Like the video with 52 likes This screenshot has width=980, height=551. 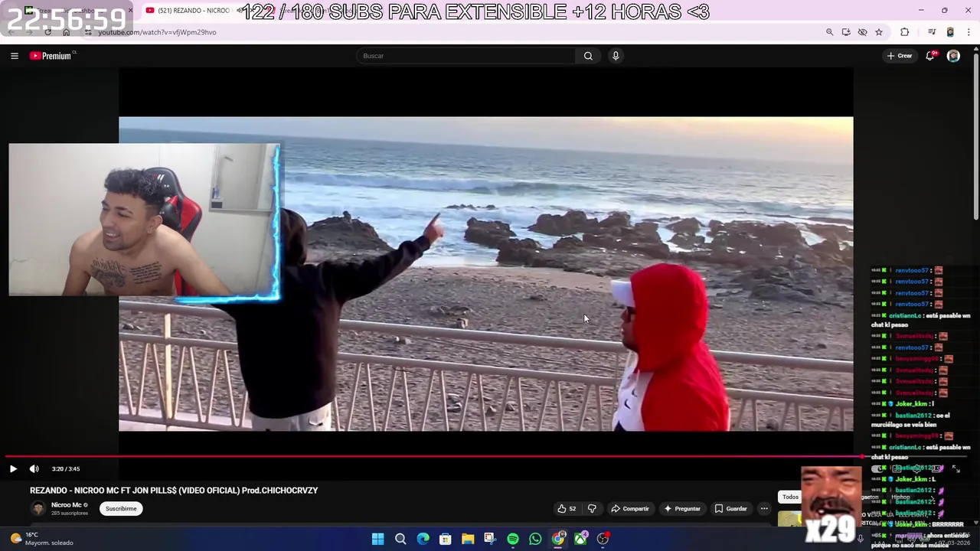tap(567, 509)
